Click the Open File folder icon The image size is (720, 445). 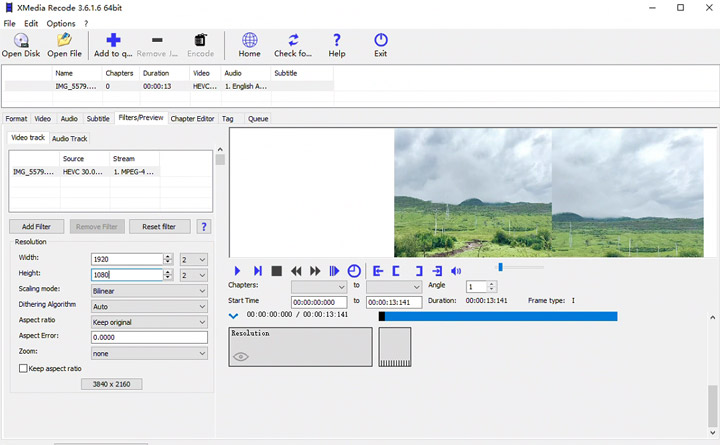[x=65, y=41]
